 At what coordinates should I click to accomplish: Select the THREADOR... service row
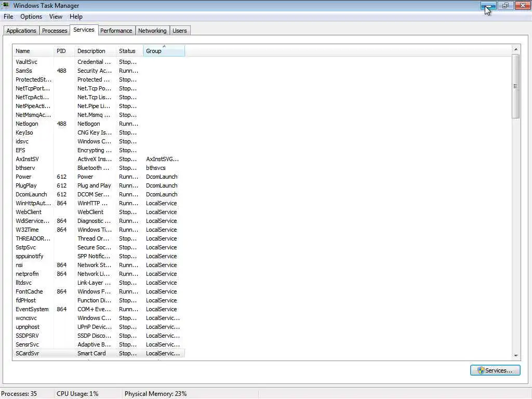(x=99, y=238)
